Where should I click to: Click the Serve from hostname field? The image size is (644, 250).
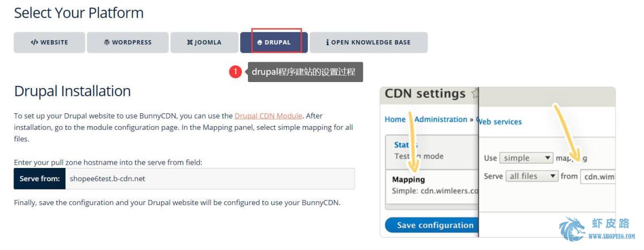(210, 179)
